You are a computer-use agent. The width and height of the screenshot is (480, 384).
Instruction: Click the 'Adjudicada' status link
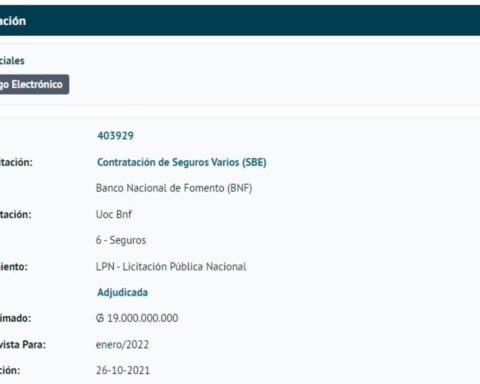pyautogui.click(x=122, y=292)
